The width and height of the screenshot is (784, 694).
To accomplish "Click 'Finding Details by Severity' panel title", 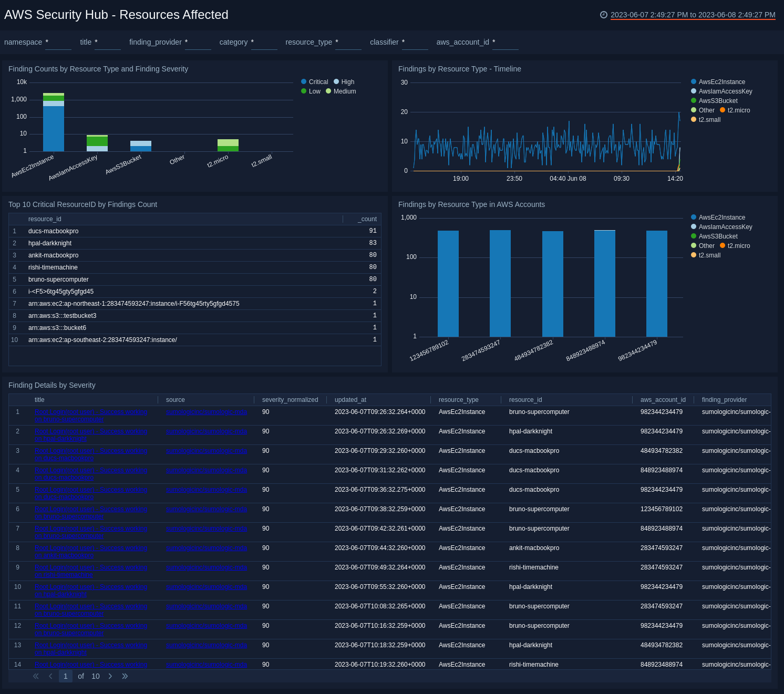I will (x=52, y=385).
